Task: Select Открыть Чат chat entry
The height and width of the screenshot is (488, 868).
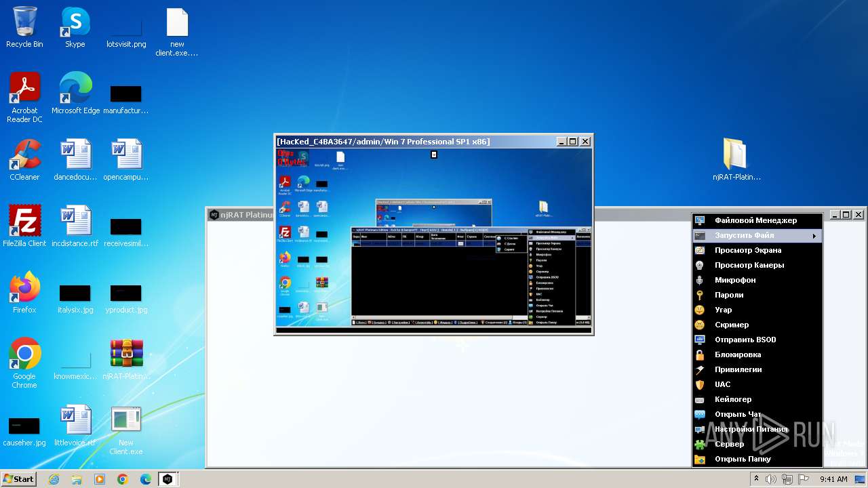Action: [x=757, y=414]
